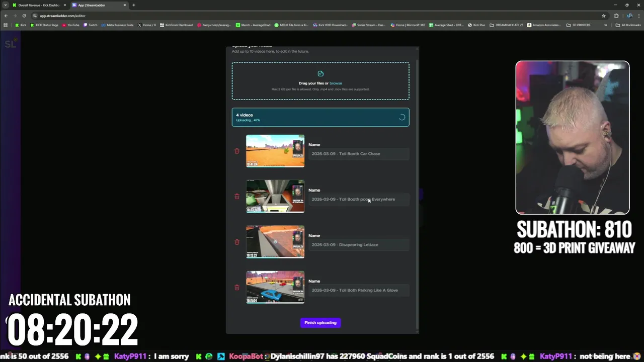Open the browser extensions menu
The height and width of the screenshot is (362, 644).
pyautogui.click(x=616, y=16)
